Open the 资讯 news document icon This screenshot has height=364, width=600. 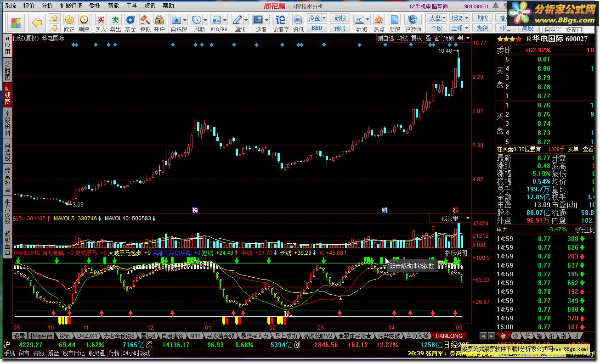click(x=298, y=20)
